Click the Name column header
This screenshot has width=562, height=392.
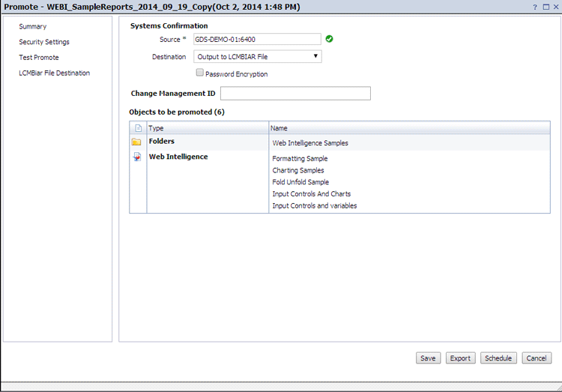pos(410,128)
